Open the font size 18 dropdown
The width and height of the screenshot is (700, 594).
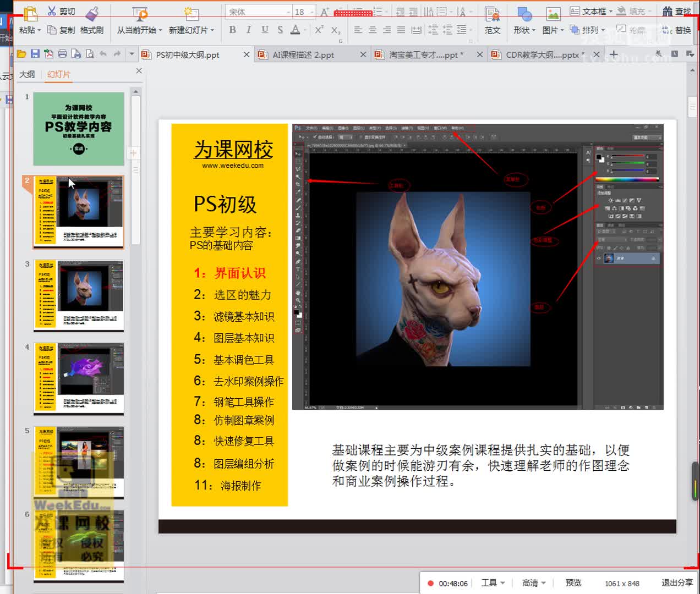(x=312, y=12)
